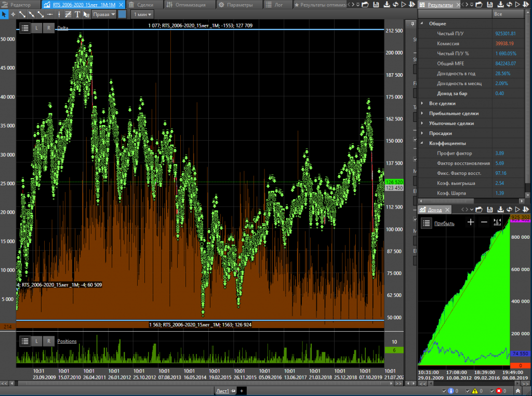Collapse the Коэффициенты group
Viewport: 532px width, 396px height.
tap(422, 143)
